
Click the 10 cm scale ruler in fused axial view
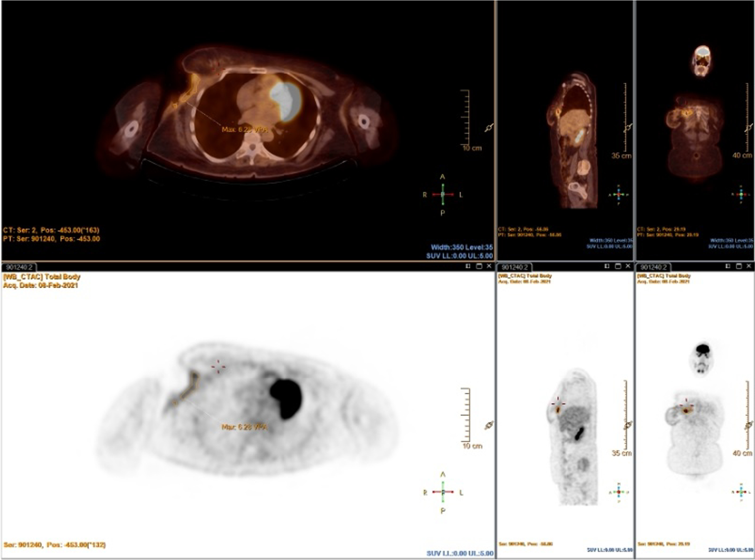(x=466, y=117)
